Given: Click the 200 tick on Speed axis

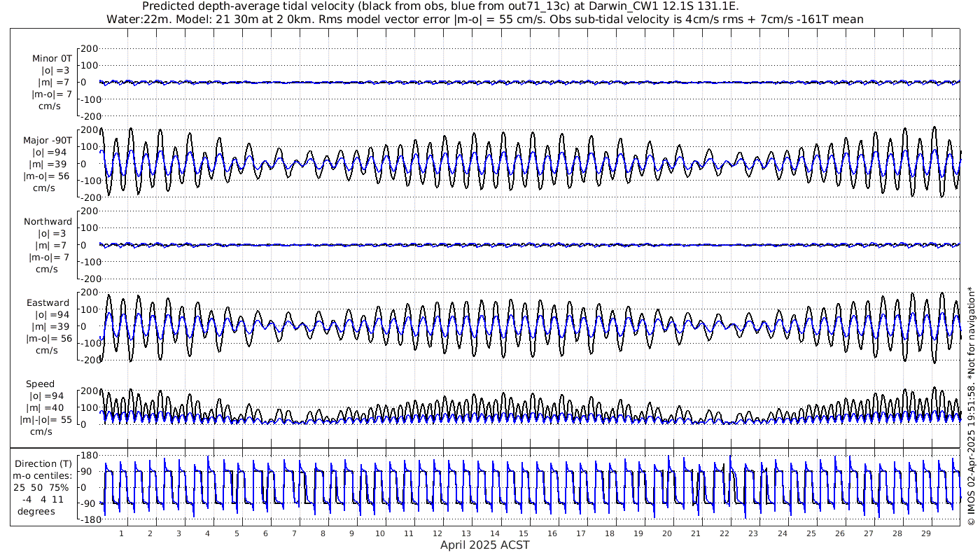Looking at the screenshot, I should tap(89, 391).
